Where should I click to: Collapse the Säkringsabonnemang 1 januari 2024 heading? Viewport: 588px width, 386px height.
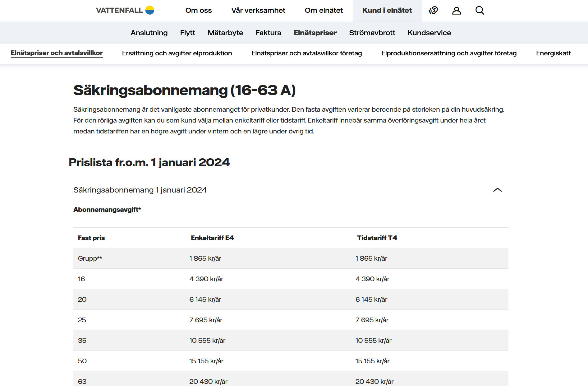[140, 190]
